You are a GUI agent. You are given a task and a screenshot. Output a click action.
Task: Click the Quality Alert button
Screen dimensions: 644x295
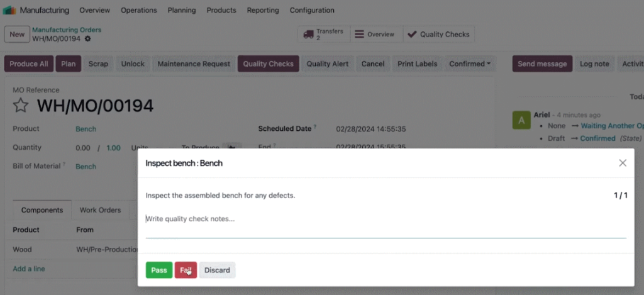327,64
